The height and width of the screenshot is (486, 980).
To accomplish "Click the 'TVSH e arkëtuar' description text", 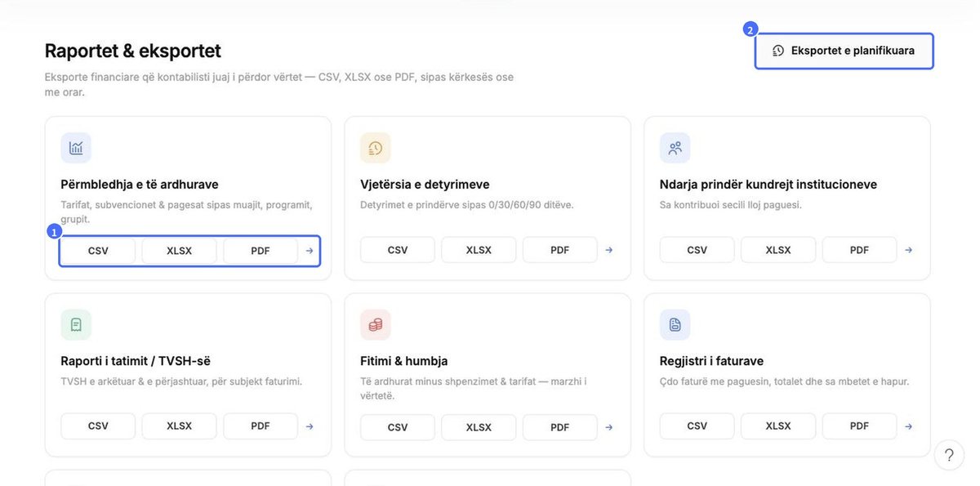I will (x=181, y=381).
